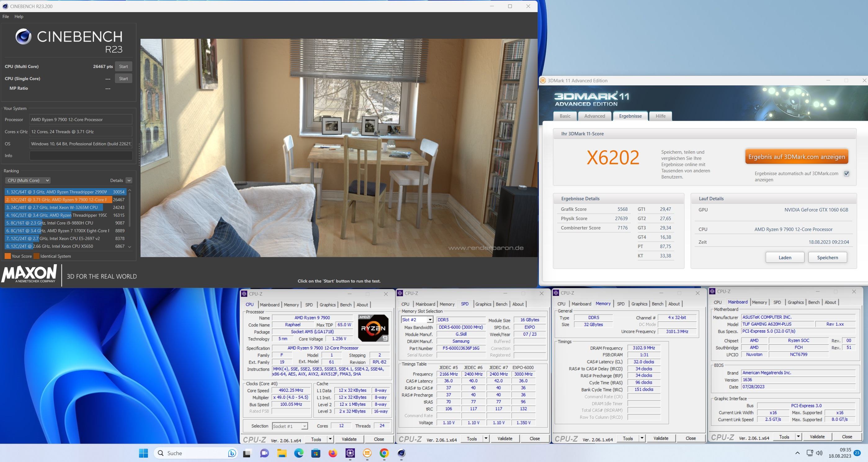The width and height of the screenshot is (868, 462).
Task: Click Ergebnis auf 3DMark.com anzeigen button
Action: [x=797, y=157]
